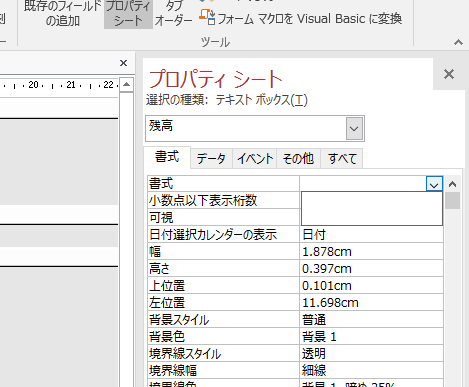Screen dimensions: 469x387
Task: Convert form macros to Visual Basic
Action: pos(301,18)
